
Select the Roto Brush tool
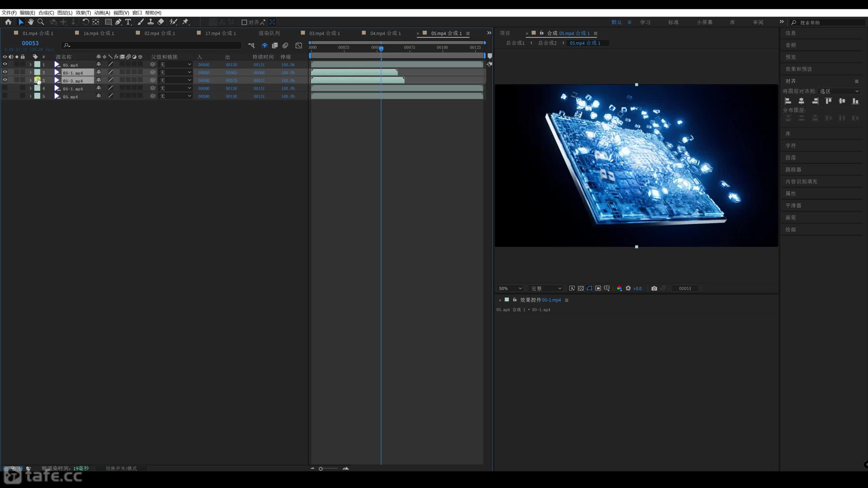(x=173, y=22)
